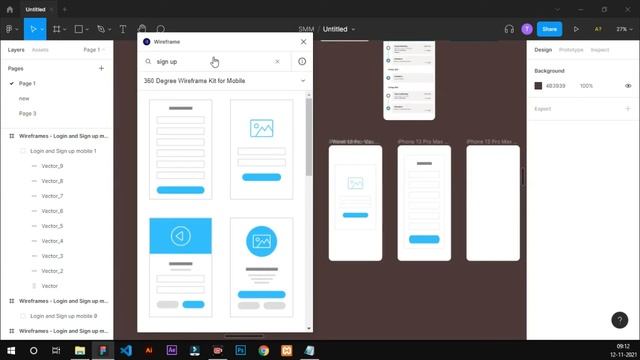The image size is (640, 360).
Task: Insert the blue header back-arrow wireframe
Action: pos(180,267)
